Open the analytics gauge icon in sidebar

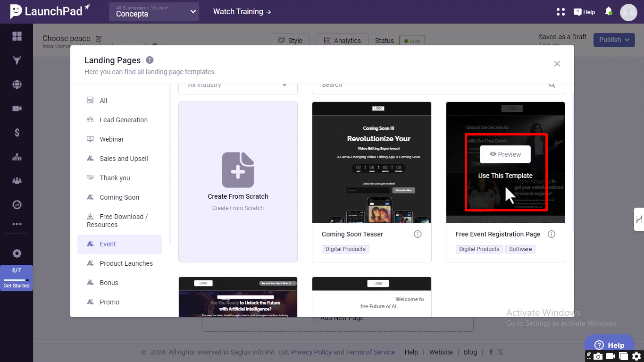[x=17, y=204]
